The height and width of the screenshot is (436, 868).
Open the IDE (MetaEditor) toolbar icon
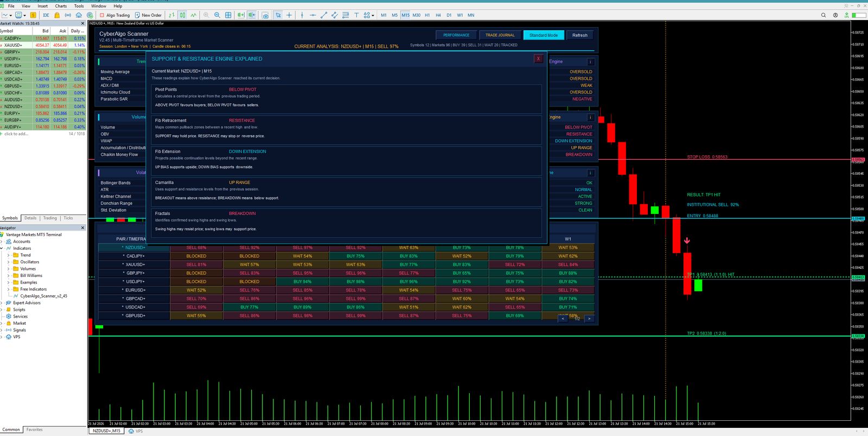[46, 15]
